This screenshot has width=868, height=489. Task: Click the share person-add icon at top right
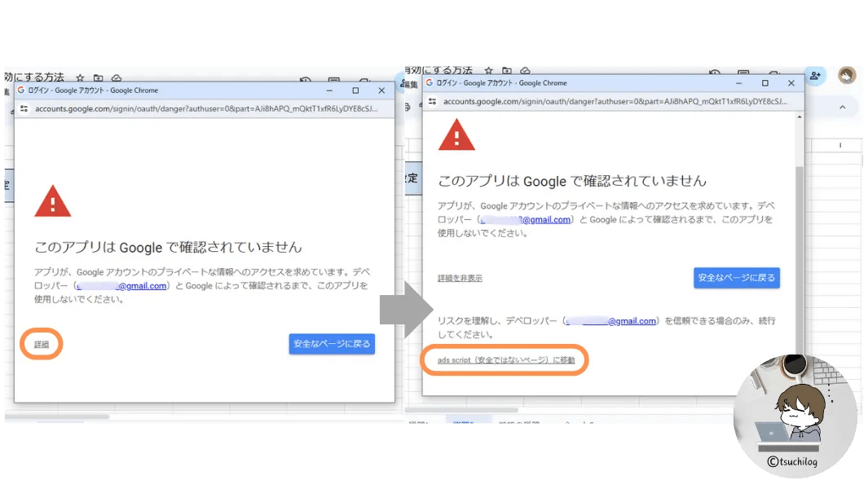click(815, 76)
